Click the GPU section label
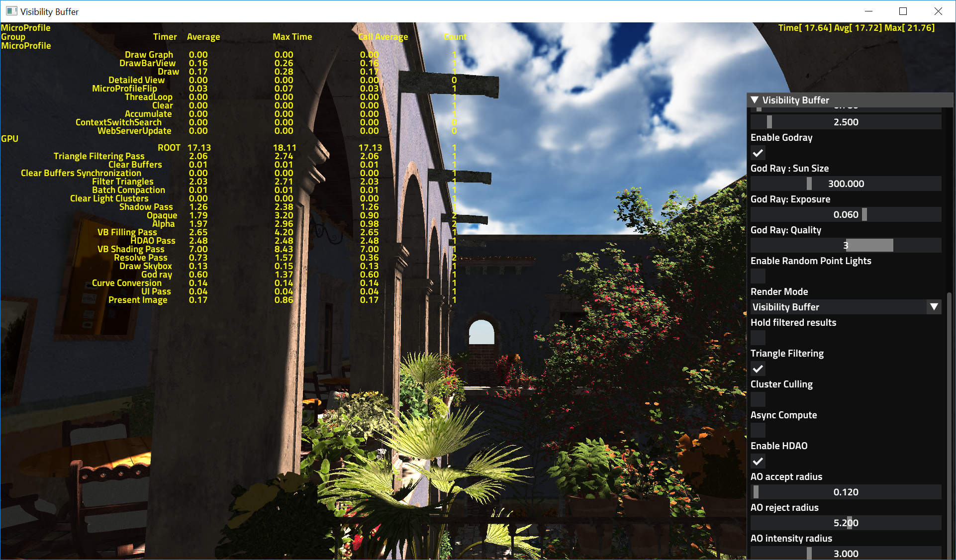Image resolution: width=956 pixels, height=560 pixels. pyautogui.click(x=10, y=140)
